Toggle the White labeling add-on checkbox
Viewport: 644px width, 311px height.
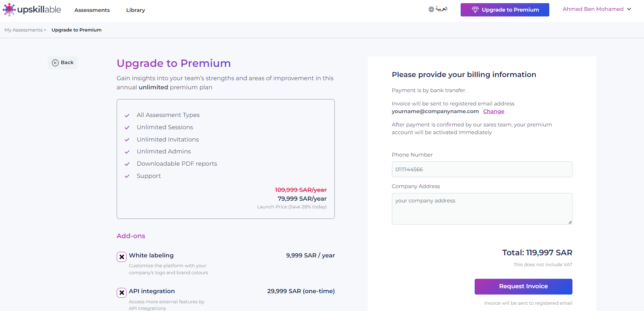pyautogui.click(x=122, y=257)
